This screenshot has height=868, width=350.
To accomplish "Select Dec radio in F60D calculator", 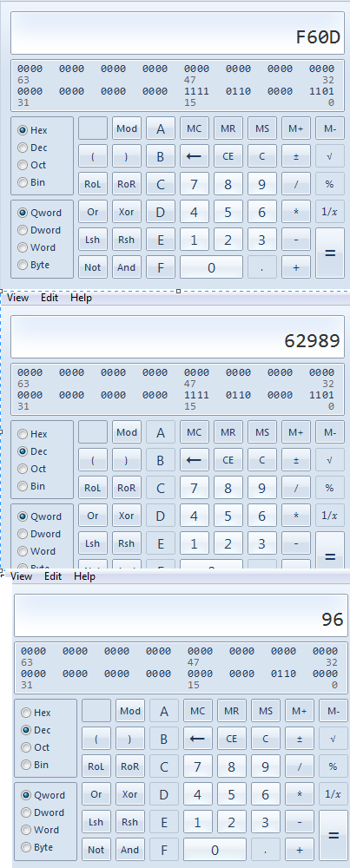I will [x=33, y=148].
